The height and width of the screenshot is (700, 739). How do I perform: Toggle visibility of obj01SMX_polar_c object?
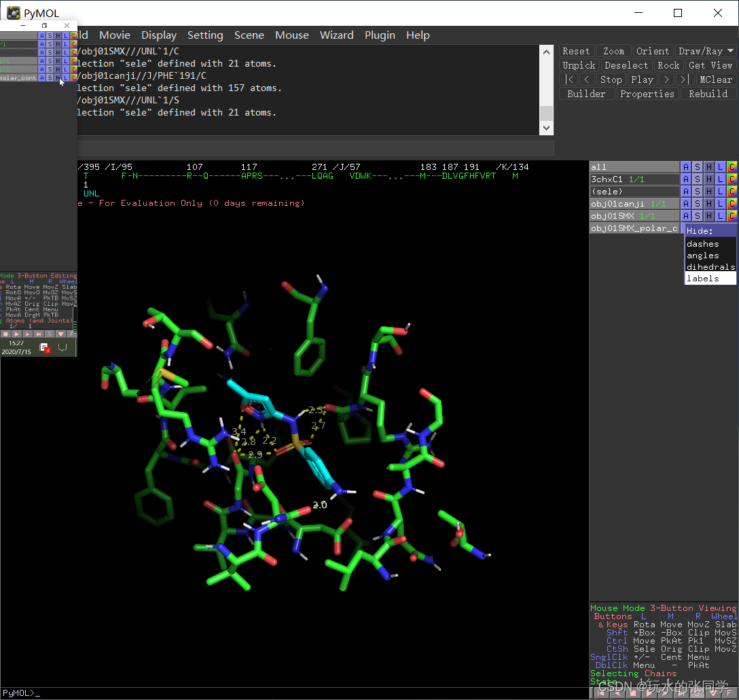634,228
